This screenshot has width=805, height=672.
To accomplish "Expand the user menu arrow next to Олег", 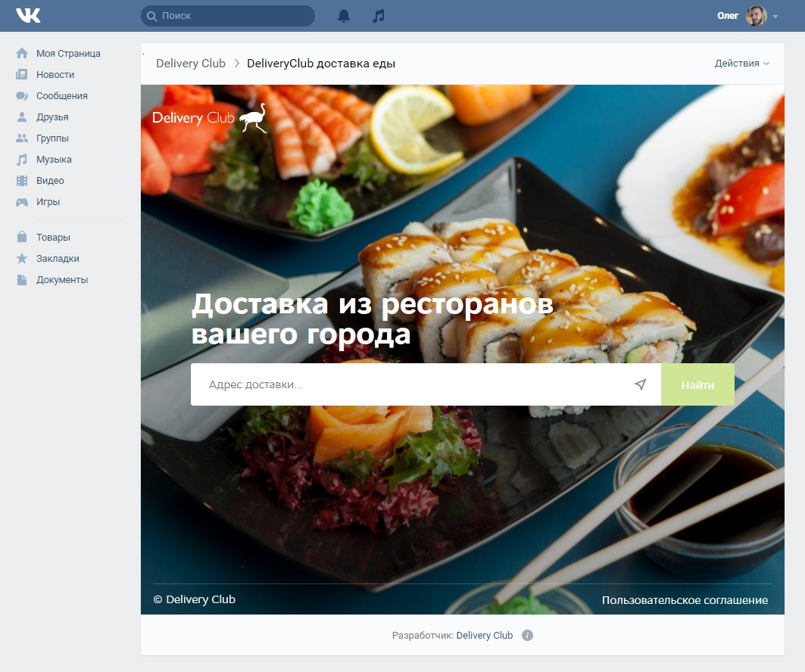I will coord(775,17).
